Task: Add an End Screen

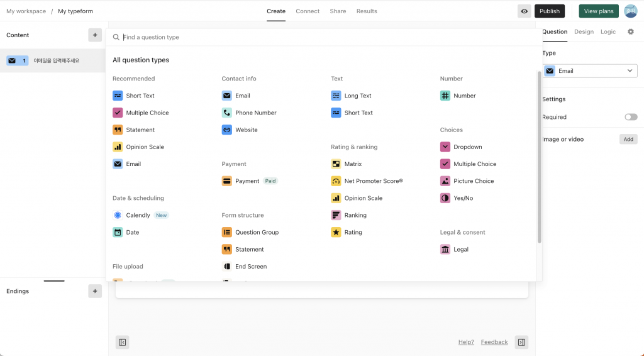Action: click(244, 267)
